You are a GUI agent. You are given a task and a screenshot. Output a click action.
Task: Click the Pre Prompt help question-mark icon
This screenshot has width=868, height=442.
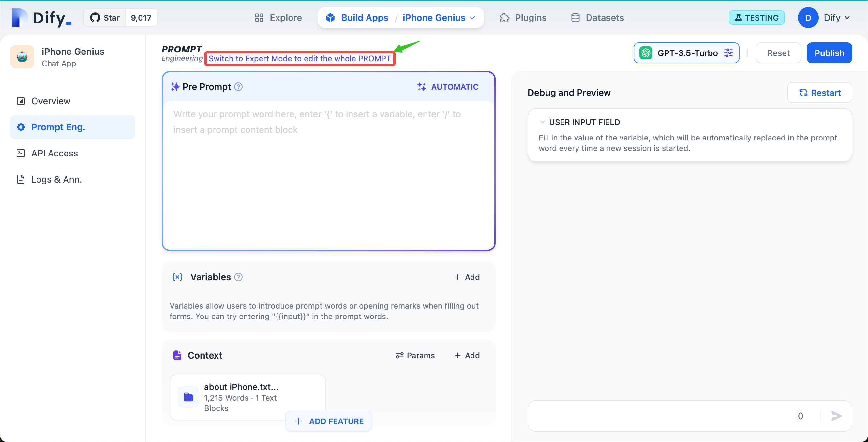click(238, 87)
